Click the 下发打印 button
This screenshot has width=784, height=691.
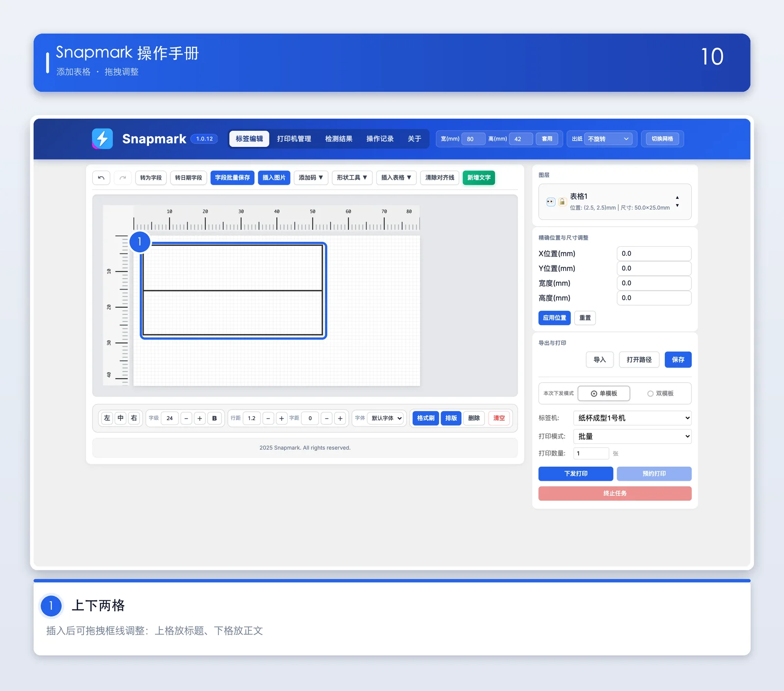[x=576, y=474]
